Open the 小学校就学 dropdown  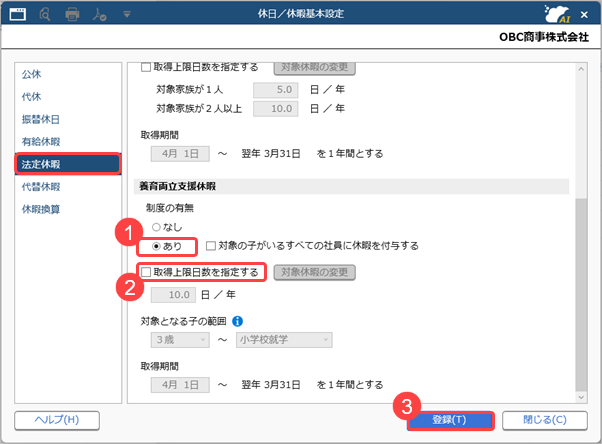click(284, 340)
